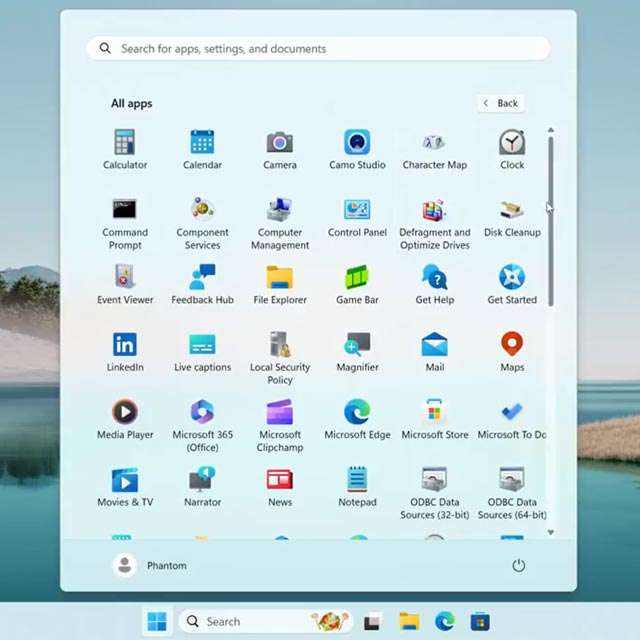Open File Explorer from the taskbar
Image resolution: width=640 pixels, height=640 pixels.
click(x=409, y=621)
